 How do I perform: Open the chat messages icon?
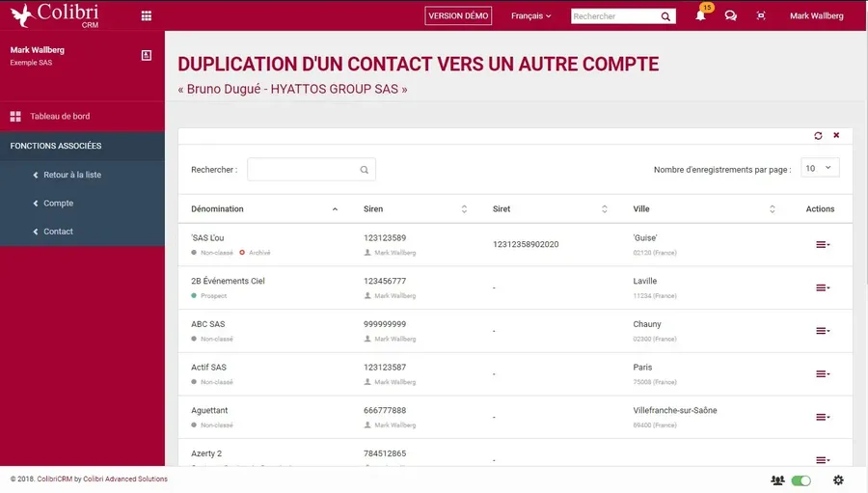pyautogui.click(x=731, y=16)
